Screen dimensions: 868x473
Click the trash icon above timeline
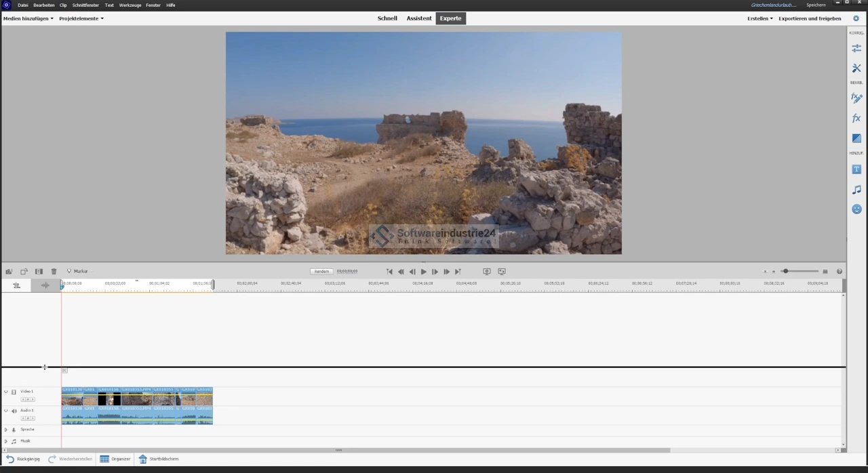54,271
